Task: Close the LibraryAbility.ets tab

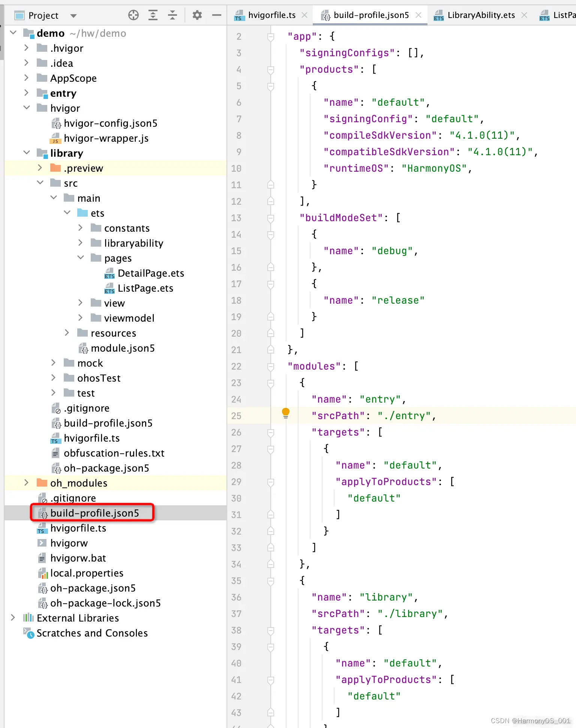Action: pyautogui.click(x=524, y=15)
